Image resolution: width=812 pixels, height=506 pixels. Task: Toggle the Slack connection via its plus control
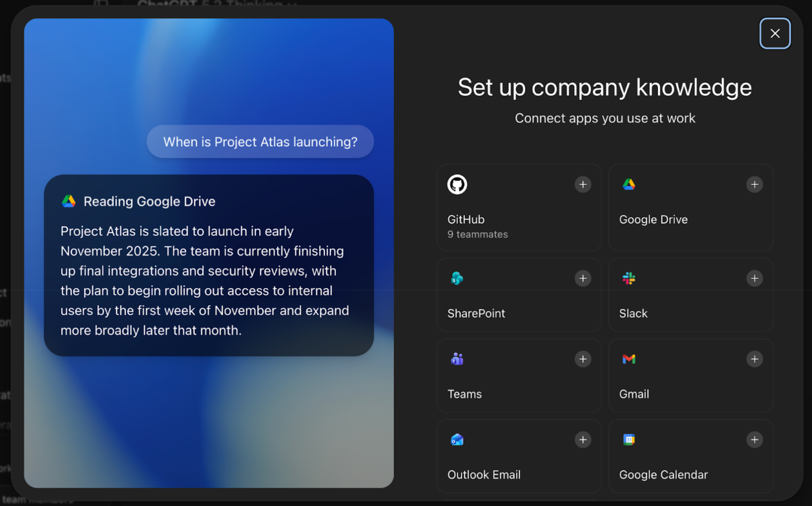(755, 278)
